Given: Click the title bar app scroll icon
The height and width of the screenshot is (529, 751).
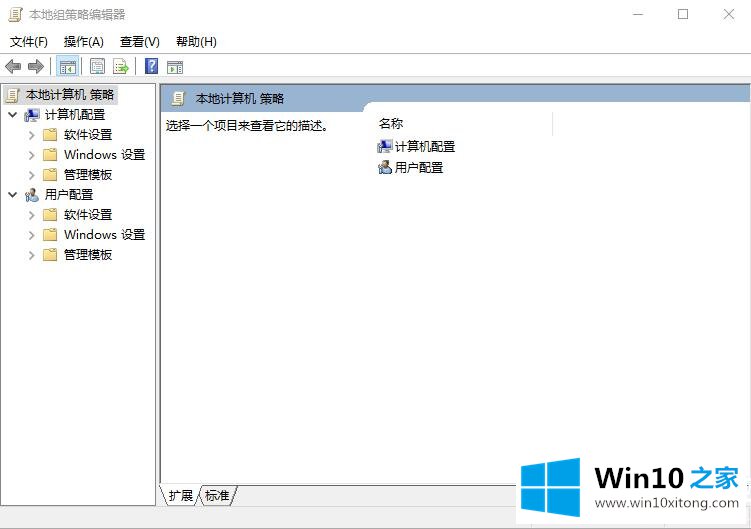Looking at the screenshot, I should point(15,15).
